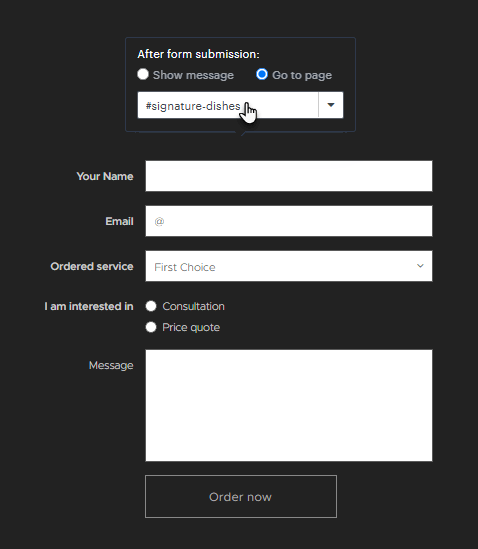478x549 pixels.
Task: Choose the Go to page radio option
Action: pyautogui.click(x=262, y=74)
